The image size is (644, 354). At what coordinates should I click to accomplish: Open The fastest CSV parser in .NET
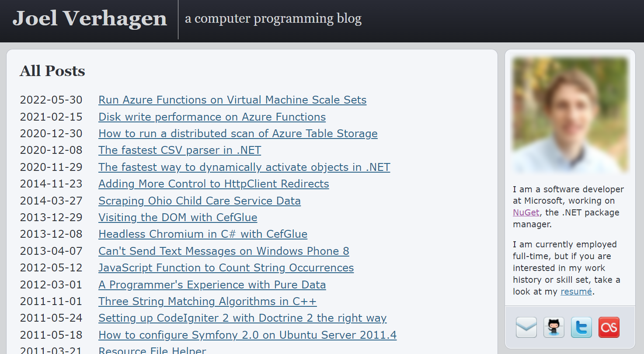click(180, 150)
